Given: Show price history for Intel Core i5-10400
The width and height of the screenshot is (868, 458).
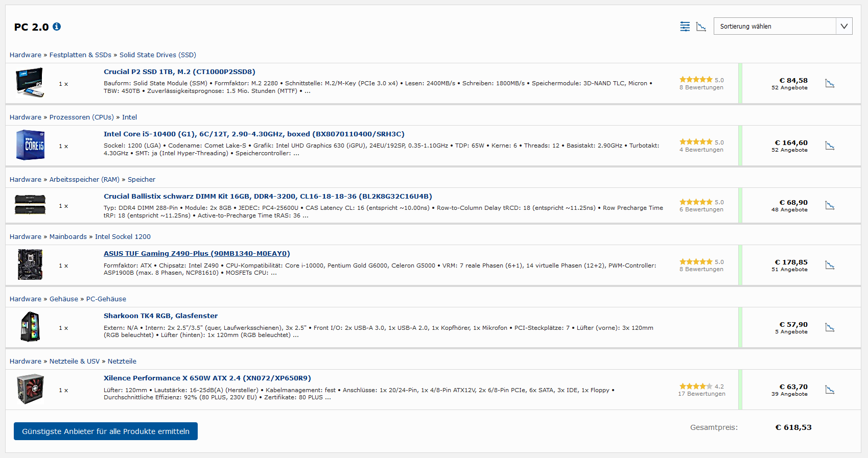Looking at the screenshot, I should coord(830,146).
